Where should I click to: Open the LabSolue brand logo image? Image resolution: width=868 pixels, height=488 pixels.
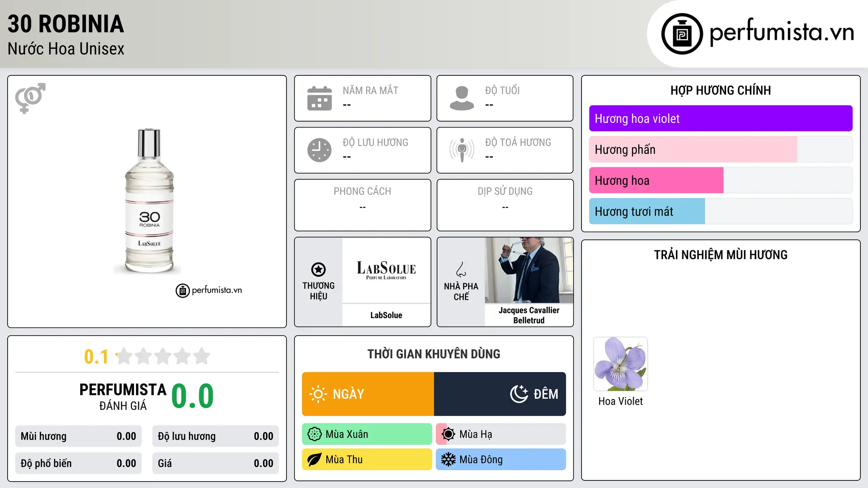(x=386, y=270)
